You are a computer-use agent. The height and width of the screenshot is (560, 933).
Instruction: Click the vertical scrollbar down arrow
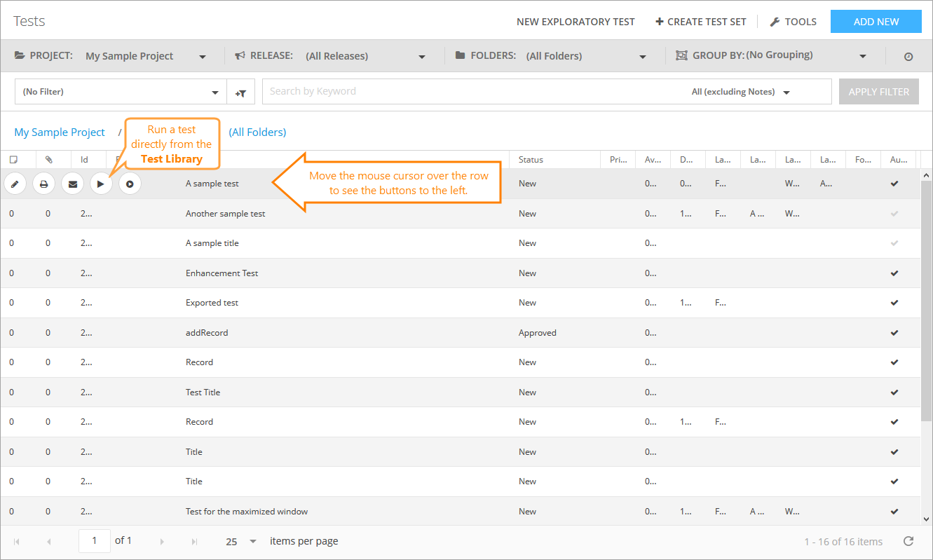point(926,519)
